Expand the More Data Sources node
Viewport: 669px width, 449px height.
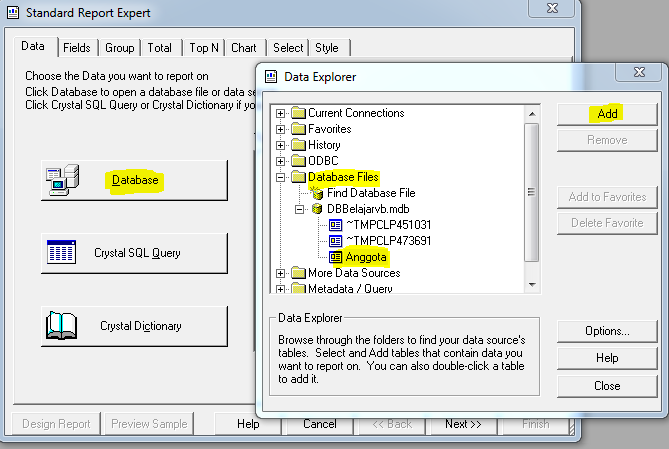[x=280, y=273]
